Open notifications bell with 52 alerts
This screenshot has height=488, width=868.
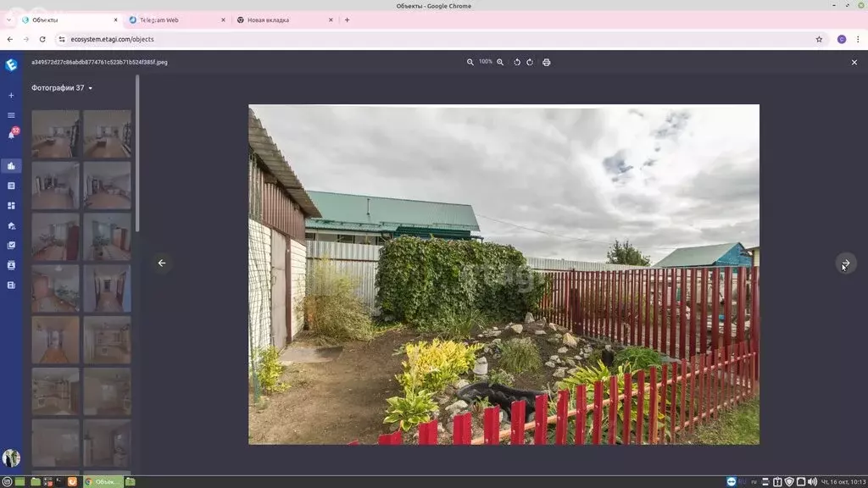[x=11, y=135]
